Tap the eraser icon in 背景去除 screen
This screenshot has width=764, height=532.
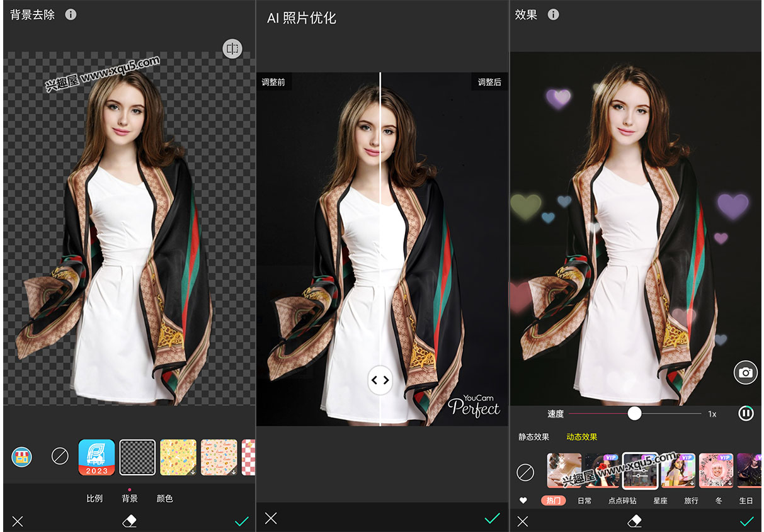(x=130, y=521)
